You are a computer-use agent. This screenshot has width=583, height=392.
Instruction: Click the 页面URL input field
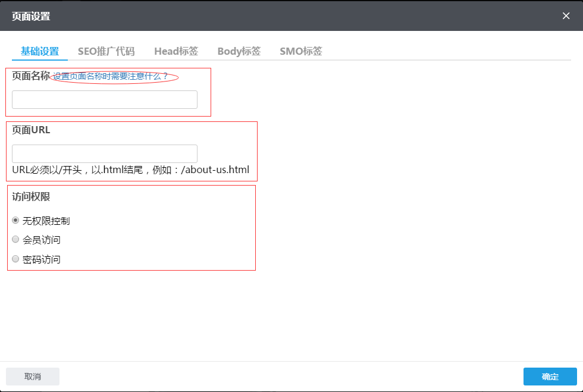104,153
